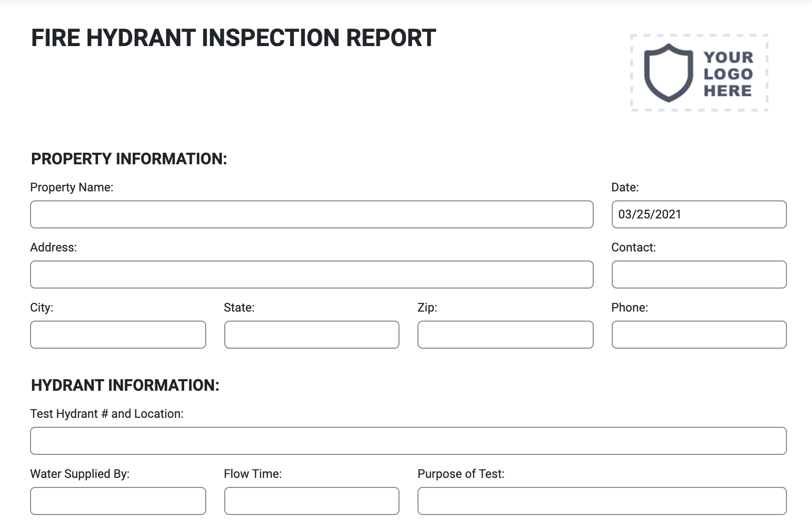Click the Flow Time input field
The image size is (812, 524).
311,501
